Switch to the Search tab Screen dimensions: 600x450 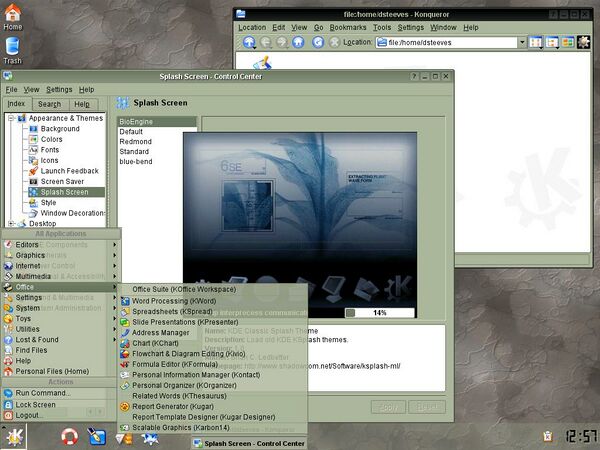point(49,104)
